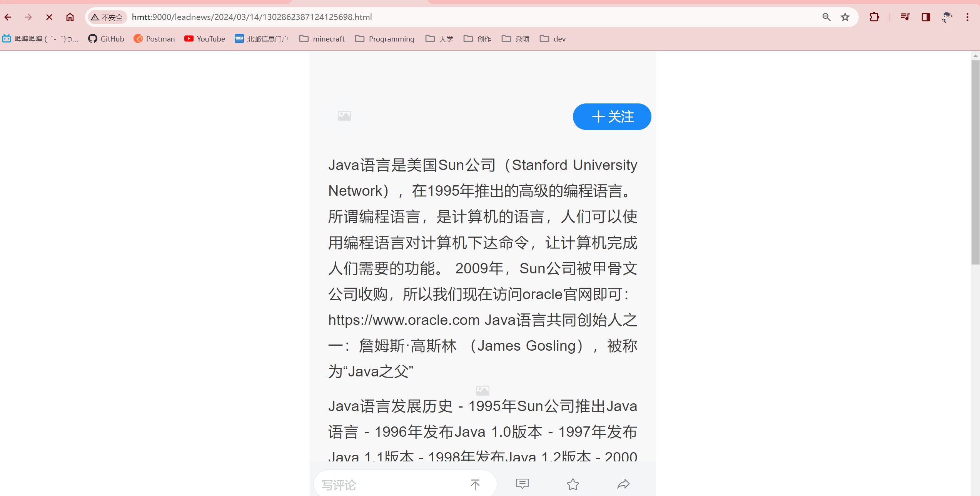Click the page vertical scrollbar thumb

click(975, 161)
